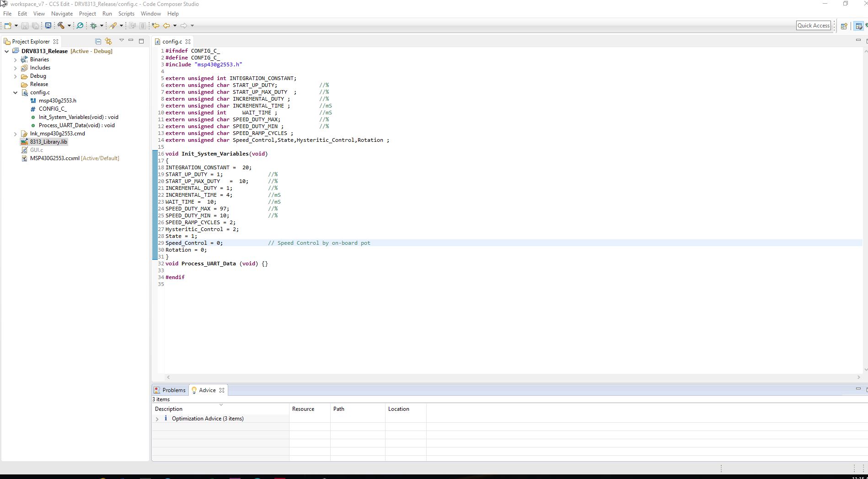The height and width of the screenshot is (479, 868).
Task: Click the toggle mark occurrences toolbar icon
Action: [x=133, y=26]
